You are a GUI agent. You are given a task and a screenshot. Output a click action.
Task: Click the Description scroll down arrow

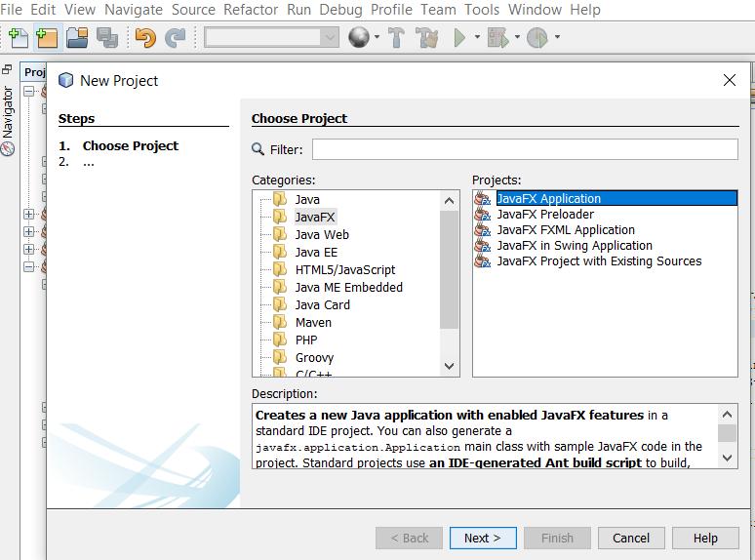727,458
